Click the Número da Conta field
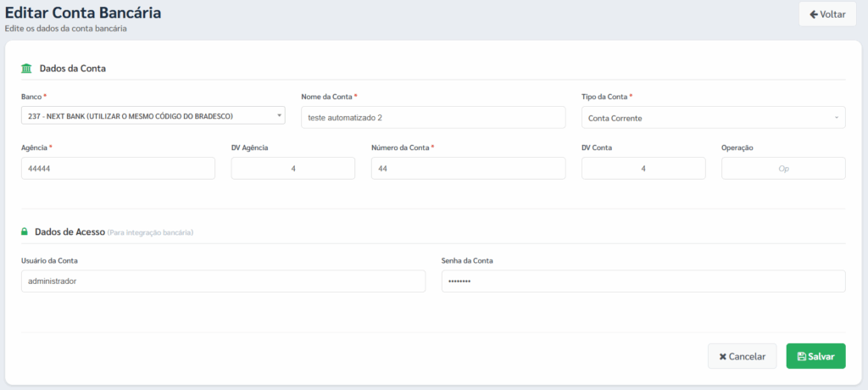868x390 pixels. [468, 169]
